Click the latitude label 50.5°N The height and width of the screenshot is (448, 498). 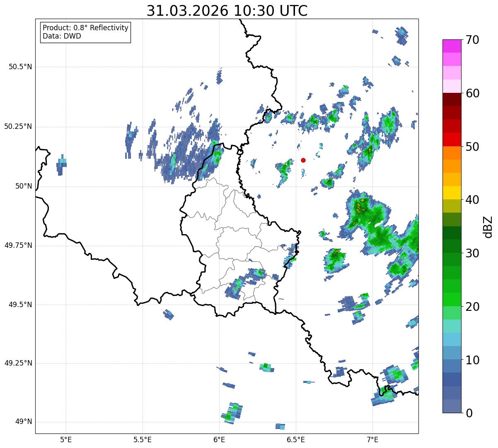coord(20,67)
